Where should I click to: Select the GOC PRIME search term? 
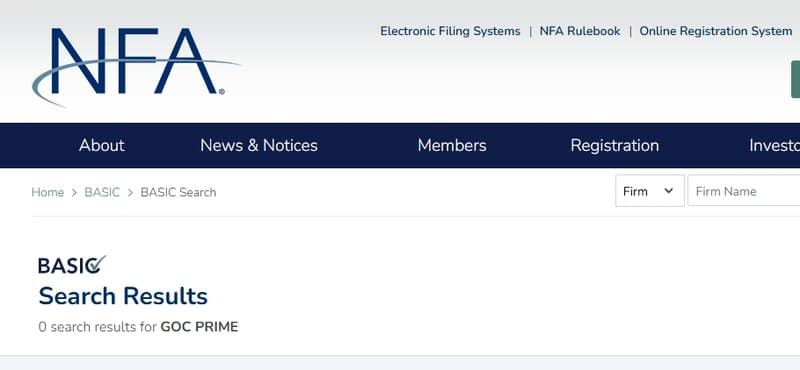click(199, 327)
